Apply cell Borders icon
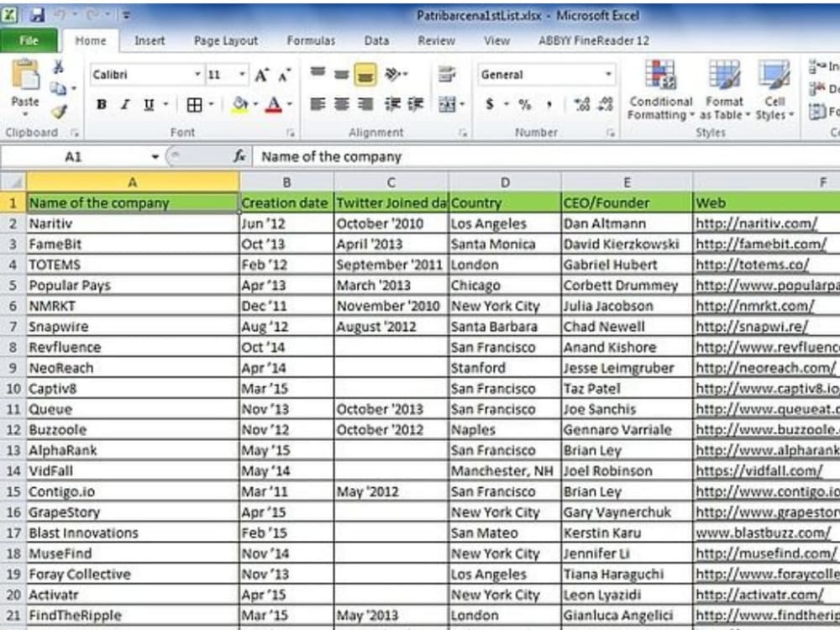The image size is (840, 630). click(x=195, y=104)
